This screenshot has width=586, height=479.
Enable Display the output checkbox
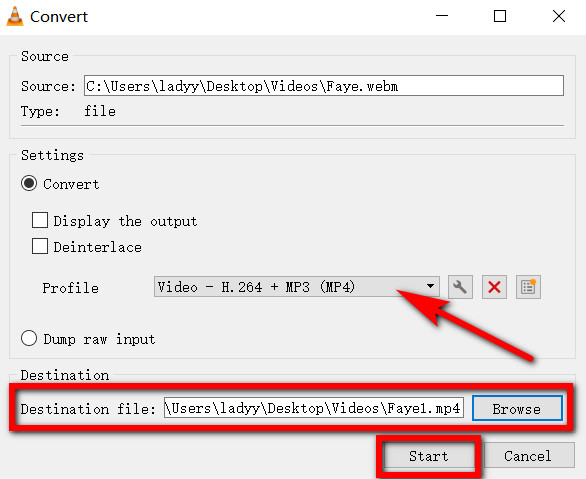tap(40, 220)
